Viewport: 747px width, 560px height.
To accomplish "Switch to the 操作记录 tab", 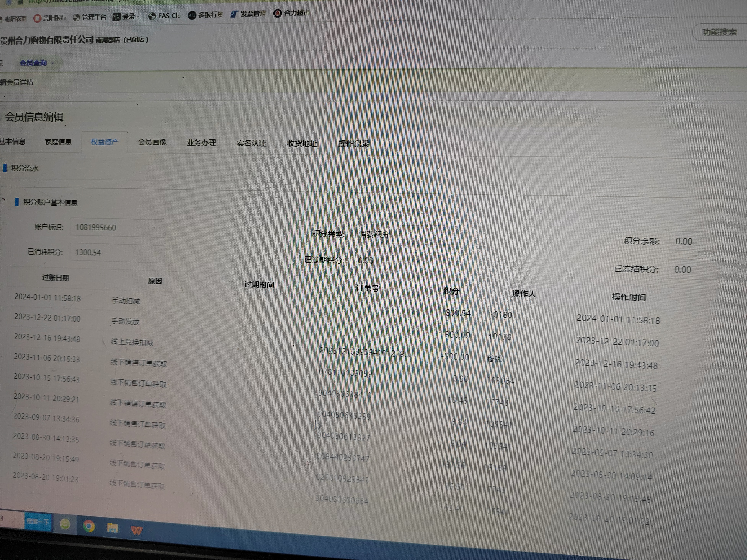I will 354,144.
